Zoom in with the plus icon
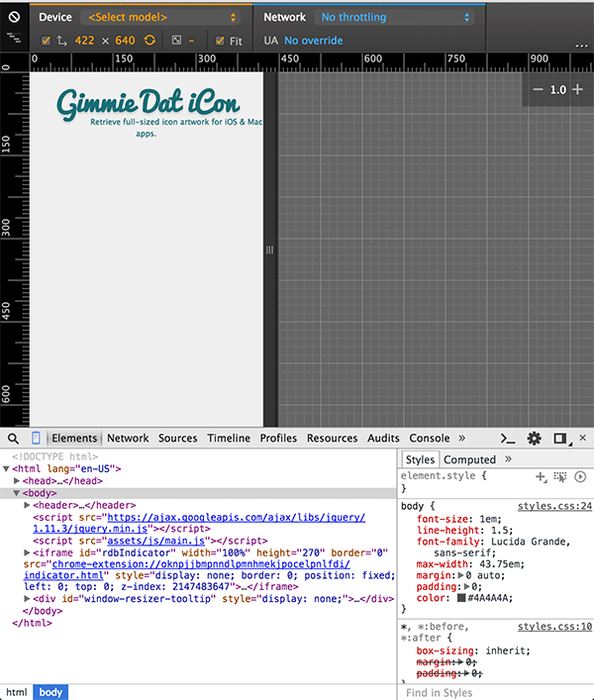The width and height of the screenshot is (594, 700). (x=578, y=89)
